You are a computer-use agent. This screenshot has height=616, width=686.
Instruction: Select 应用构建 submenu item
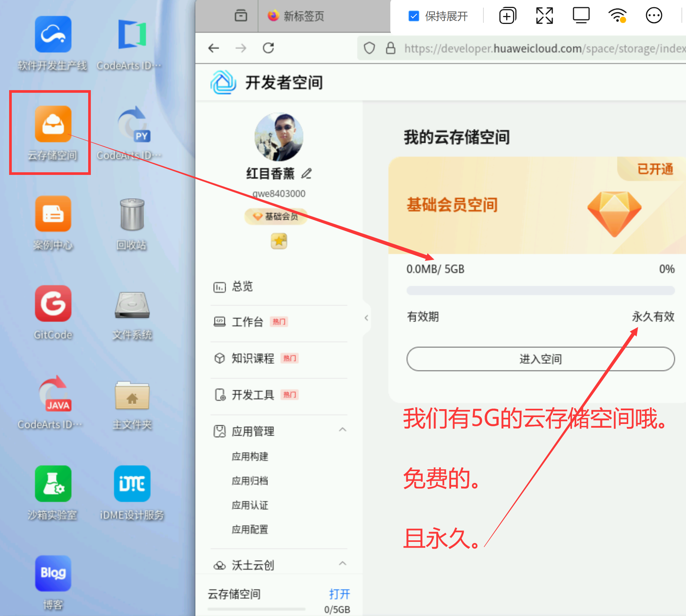pyautogui.click(x=250, y=456)
